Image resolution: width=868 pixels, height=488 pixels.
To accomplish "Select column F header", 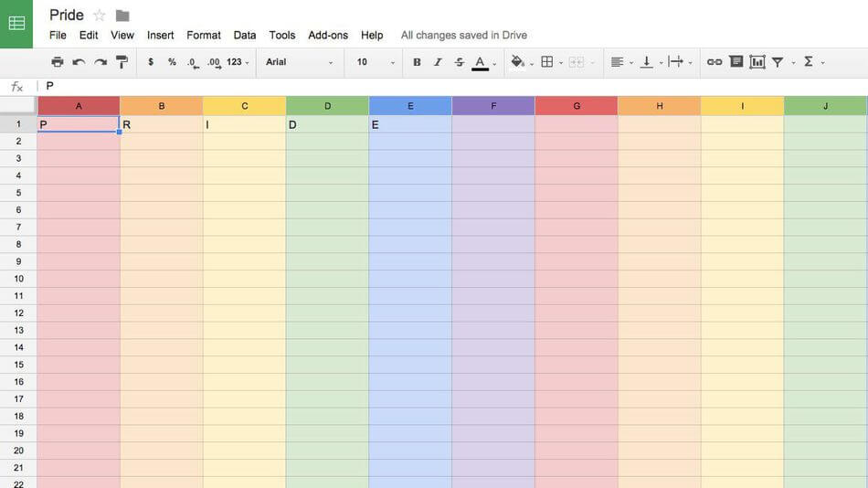I will click(x=493, y=106).
